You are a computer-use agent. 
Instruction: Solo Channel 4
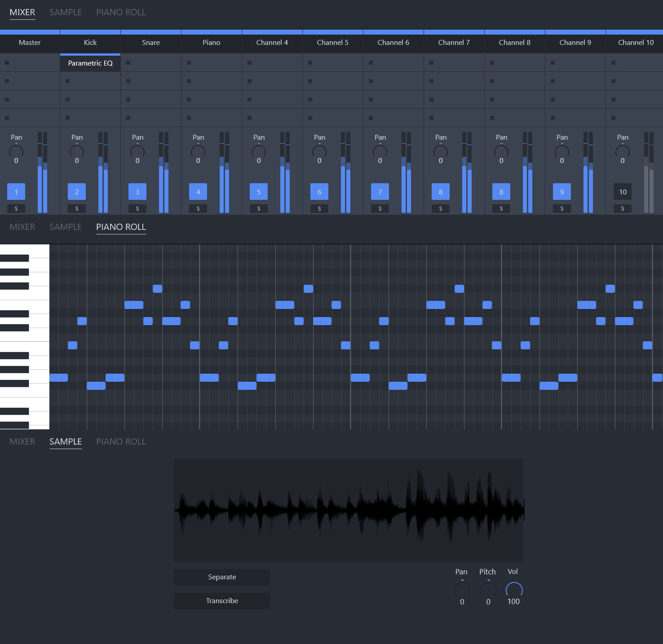[259, 208]
